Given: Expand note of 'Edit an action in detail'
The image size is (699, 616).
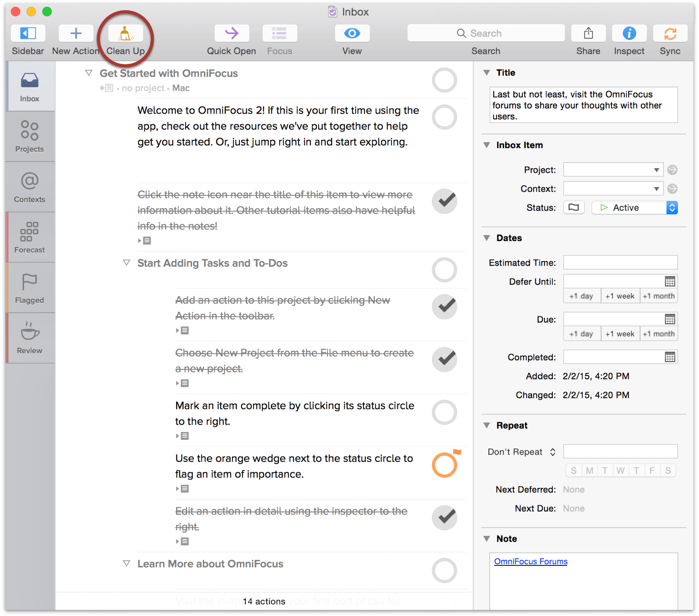Looking at the screenshot, I should pyautogui.click(x=182, y=541).
